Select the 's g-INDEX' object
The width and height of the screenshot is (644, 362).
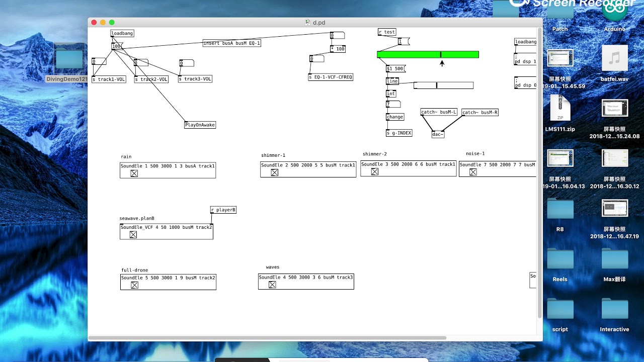(399, 133)
